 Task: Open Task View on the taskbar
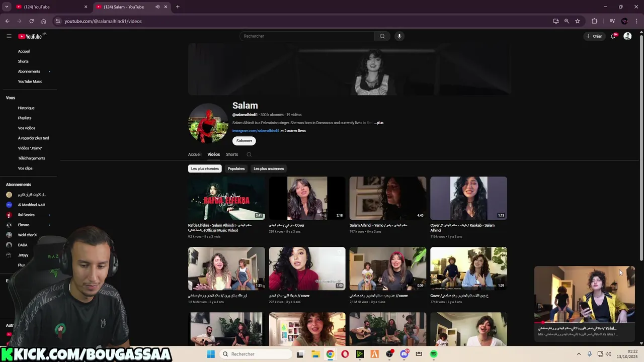tap(300, 354)
